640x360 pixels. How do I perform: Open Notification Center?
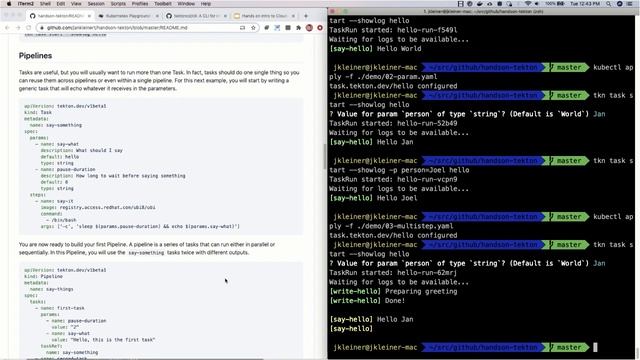point(630,4)
